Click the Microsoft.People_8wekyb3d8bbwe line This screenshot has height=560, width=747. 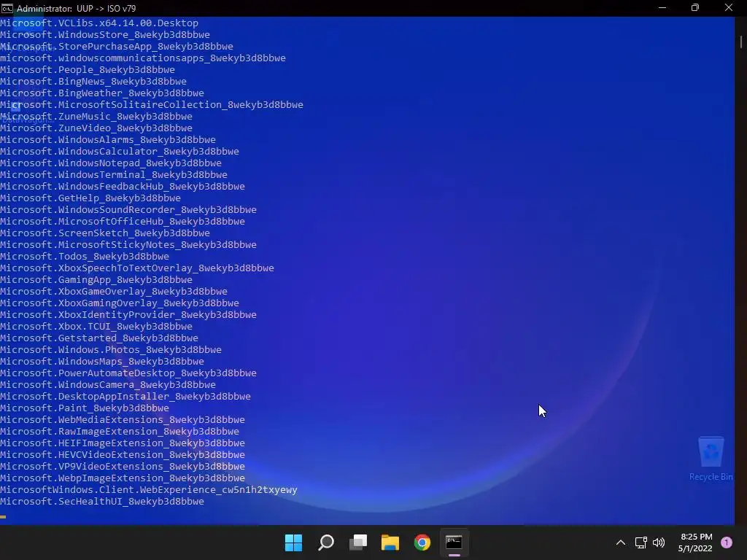[x=88, y=69]
